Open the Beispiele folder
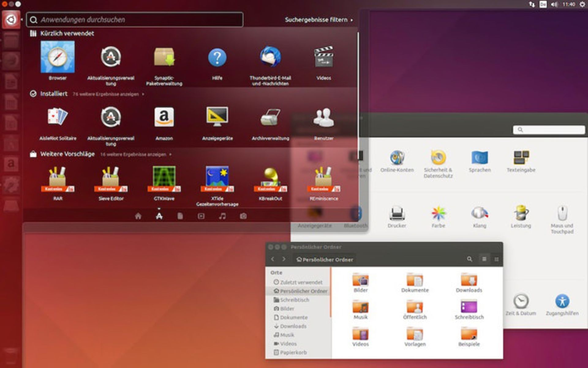Image resolution: width=588 pixels, height=368 pixels. coord(469,336)
